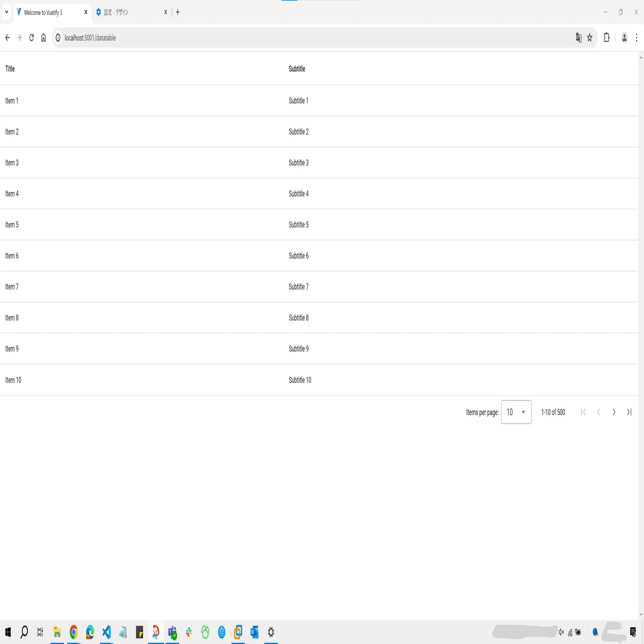Open the Windows Start menu
Image resolution: width=644 pixels, height=644 pixels.
[8, 632]
